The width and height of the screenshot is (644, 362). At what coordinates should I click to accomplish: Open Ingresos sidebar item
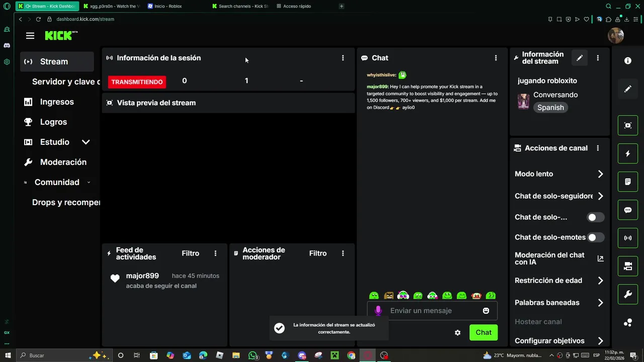coord(57,102)
